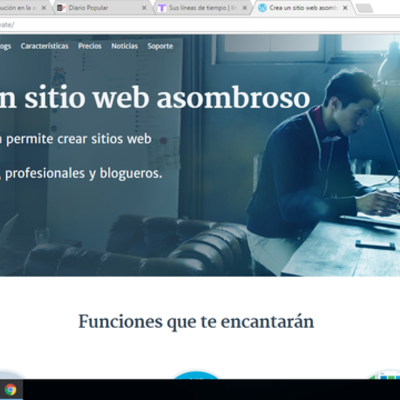Viewport: 400px width, 400px height.
Task: Click the purple T favicon on timeline tab
Action: point(162,8)
